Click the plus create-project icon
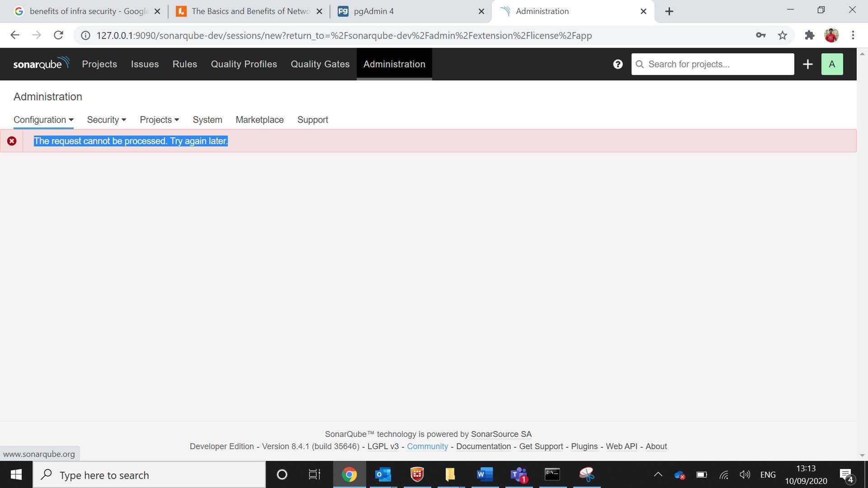Image resolution: width=868 pixels, height=488 pixels. coord(808,64)
